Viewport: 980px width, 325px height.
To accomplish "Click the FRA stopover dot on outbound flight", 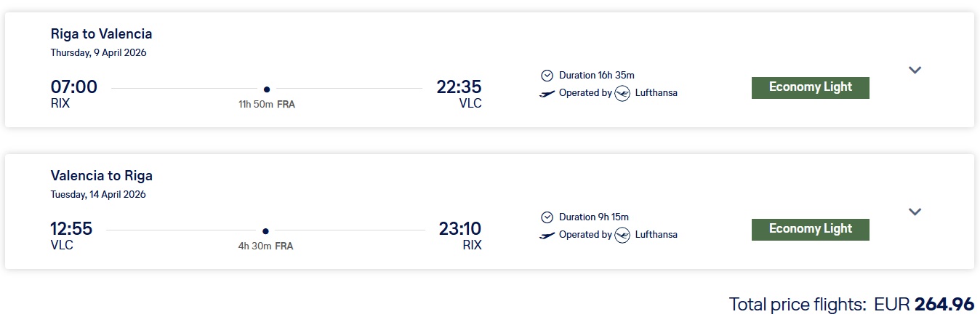I will [267, 89].
